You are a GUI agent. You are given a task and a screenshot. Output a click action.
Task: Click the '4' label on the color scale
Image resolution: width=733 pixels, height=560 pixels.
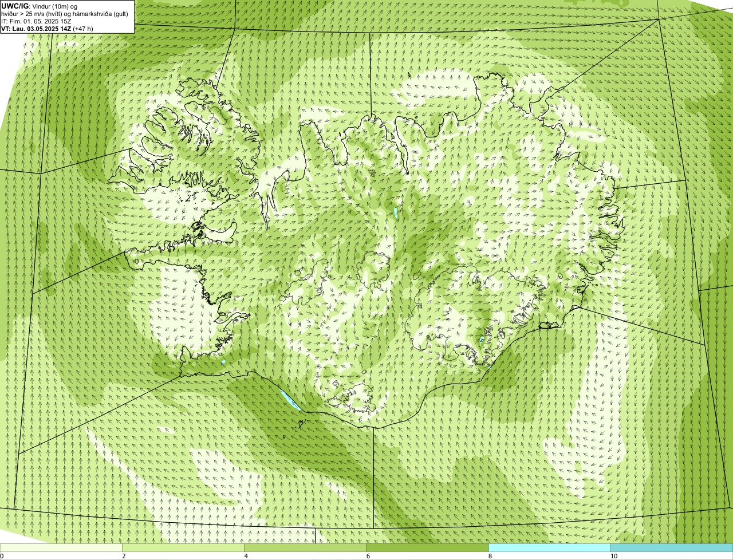tap(246, 556)
